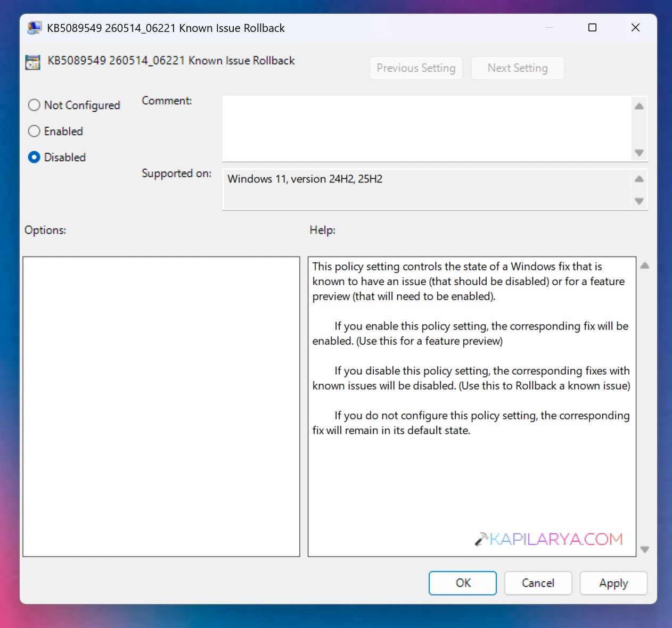Click the Help pane scroll down arrow
672x628 pixels.
(644, 549)
